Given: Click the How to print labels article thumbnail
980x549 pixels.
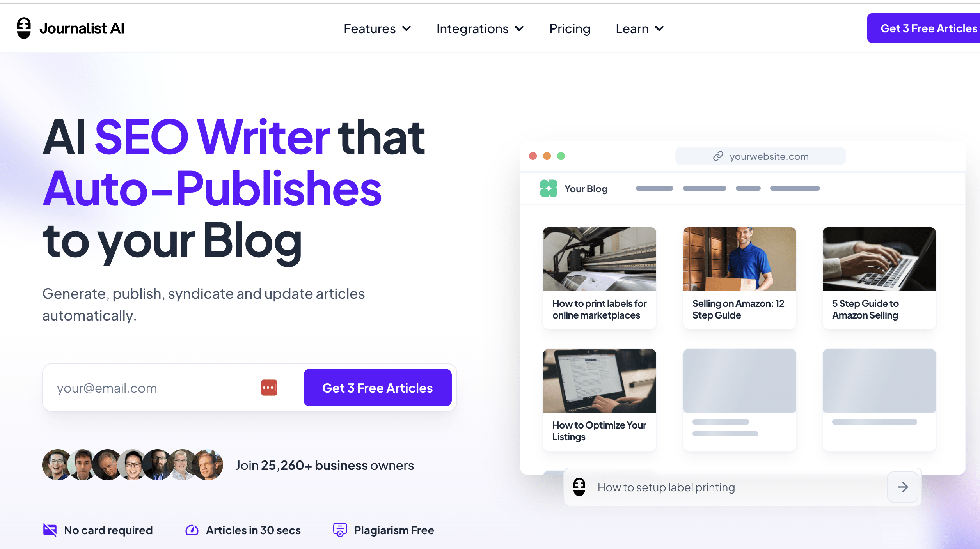Looking at the screenshot, I should tap(600, 259).
